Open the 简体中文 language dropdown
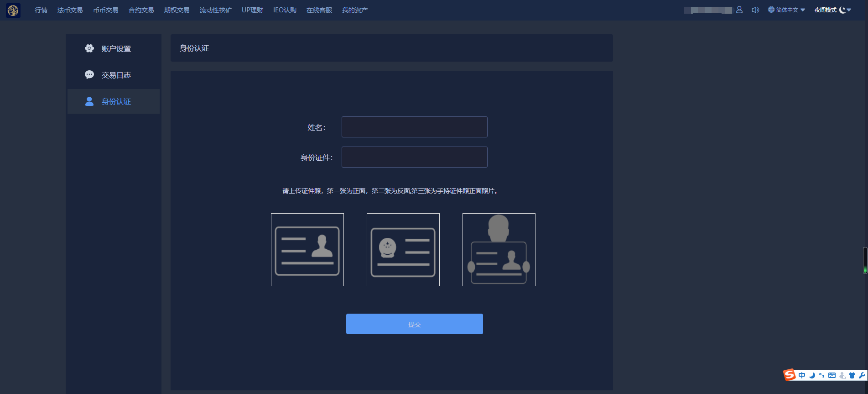 pyautogui.click(x=787, y=10)
